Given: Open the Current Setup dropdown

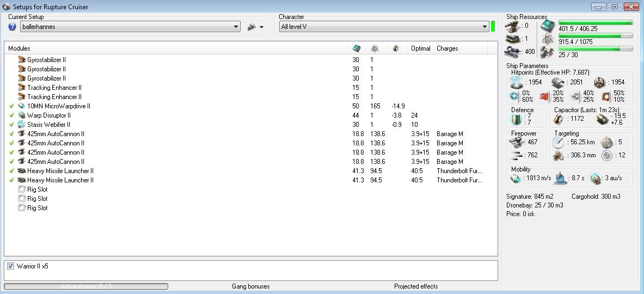Looking at the screenshot, I should 130,27.
